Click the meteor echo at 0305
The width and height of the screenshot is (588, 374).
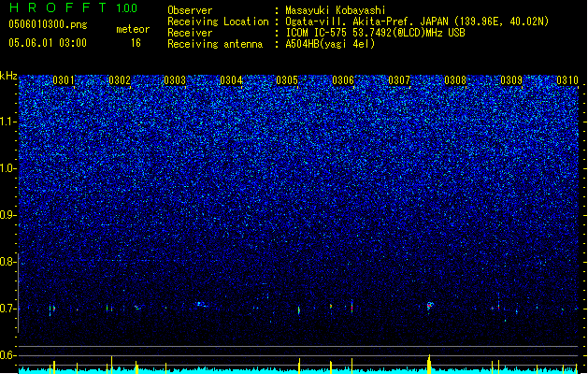coord(299,310)
